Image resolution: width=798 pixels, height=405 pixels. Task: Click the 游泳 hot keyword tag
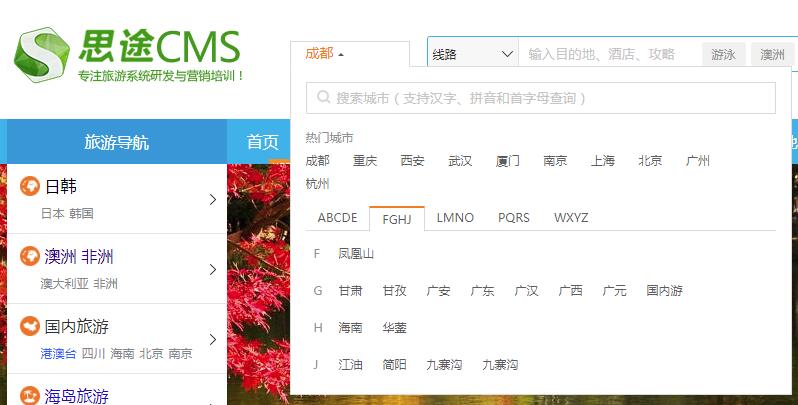724,54
